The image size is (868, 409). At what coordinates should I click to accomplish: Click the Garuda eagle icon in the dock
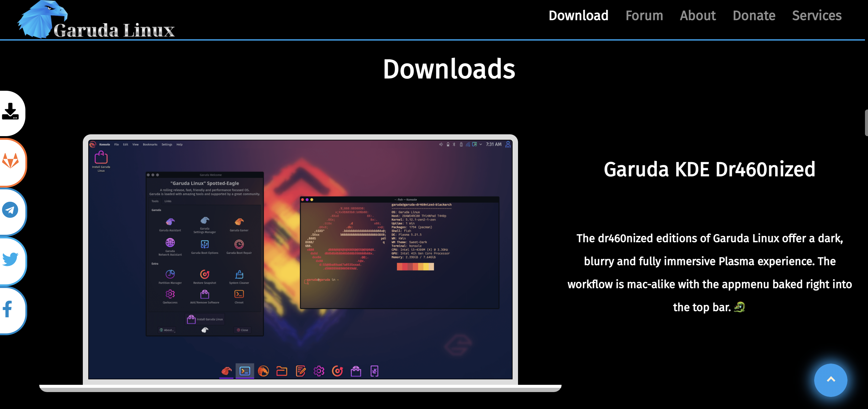pyautogui.click(x=226, y=371)
